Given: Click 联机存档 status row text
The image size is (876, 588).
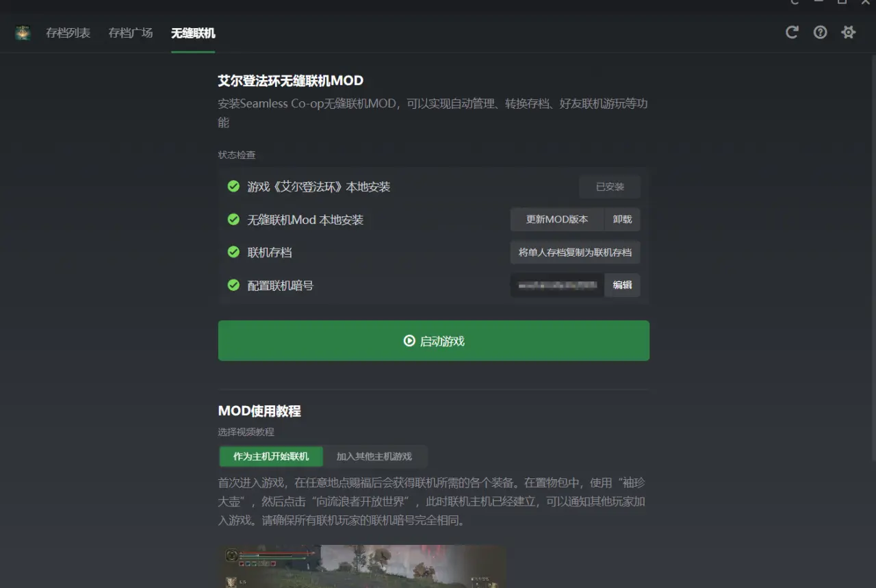Looking at the screenshot, I should click(x=270, y=253).
